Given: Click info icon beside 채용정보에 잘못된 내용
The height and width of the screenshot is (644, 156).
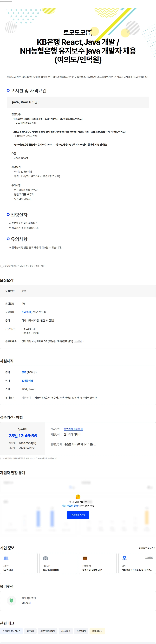Looking at the screenshot, I should pos(2,266).
